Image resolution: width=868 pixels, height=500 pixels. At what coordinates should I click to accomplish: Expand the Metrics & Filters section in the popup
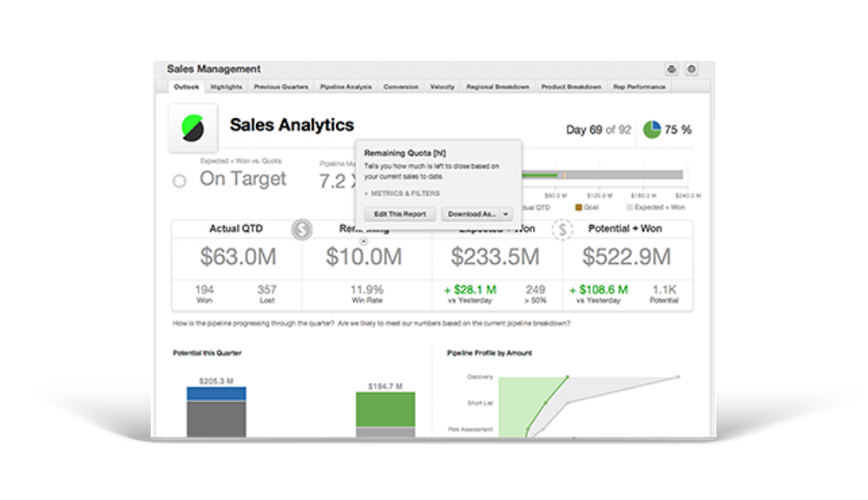click(x=402, y=194)
